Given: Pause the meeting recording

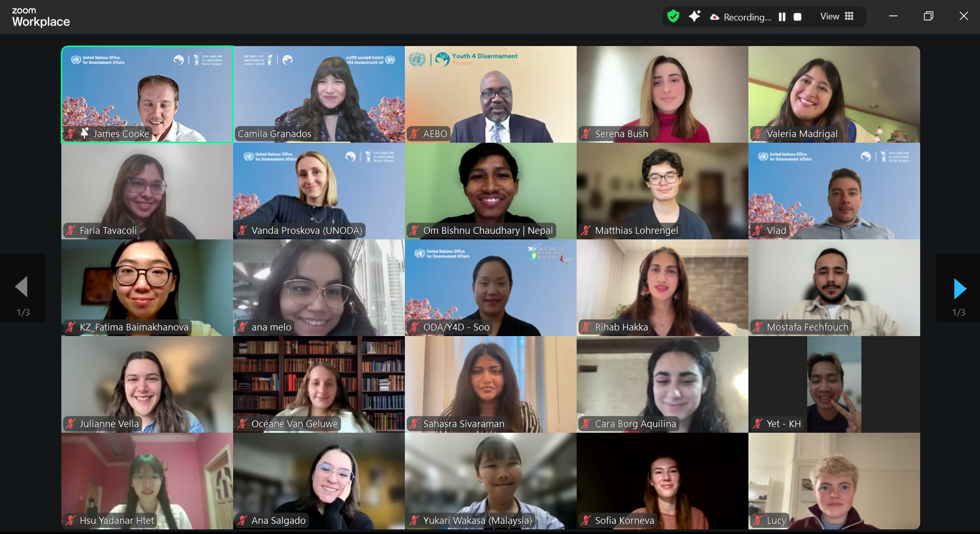Looking at the screenshot, I should (x=782, y=17).
